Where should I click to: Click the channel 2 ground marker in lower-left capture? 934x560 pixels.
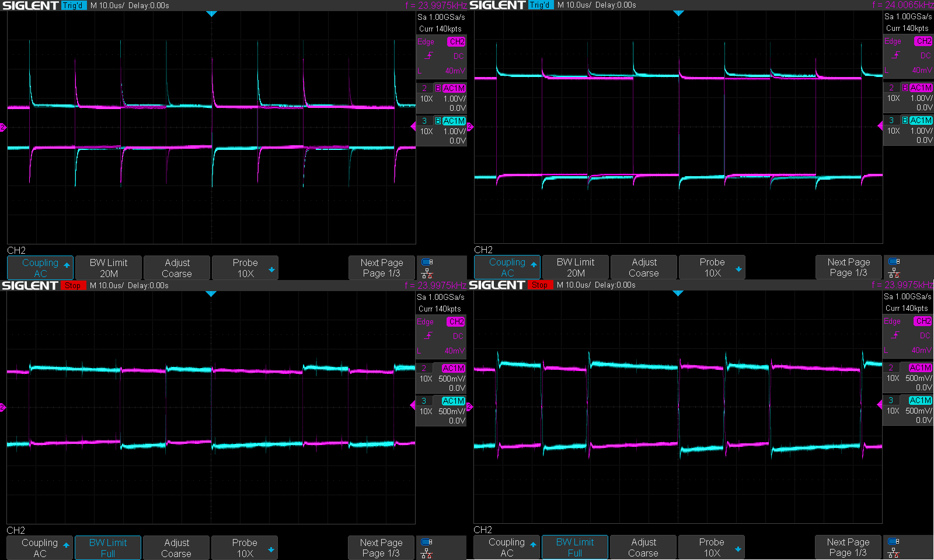pos(3,407)
